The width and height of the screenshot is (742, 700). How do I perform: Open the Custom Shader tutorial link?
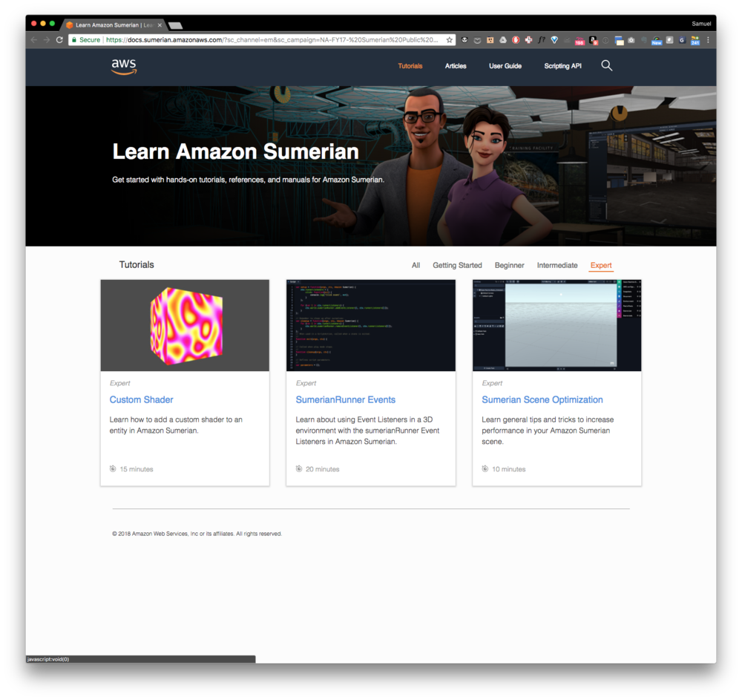[141, 399]
